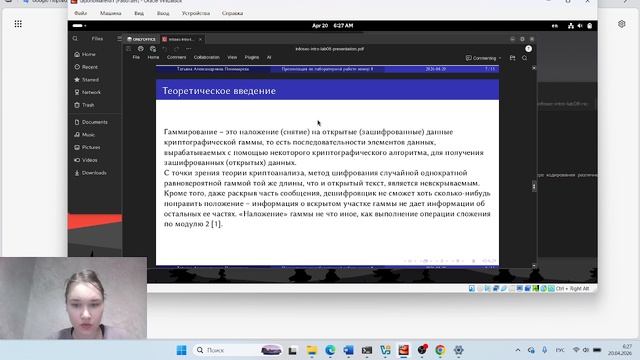Open the Справка menu in VirtualBox
This screenshot has width=640, height=360.
point(232,13)
